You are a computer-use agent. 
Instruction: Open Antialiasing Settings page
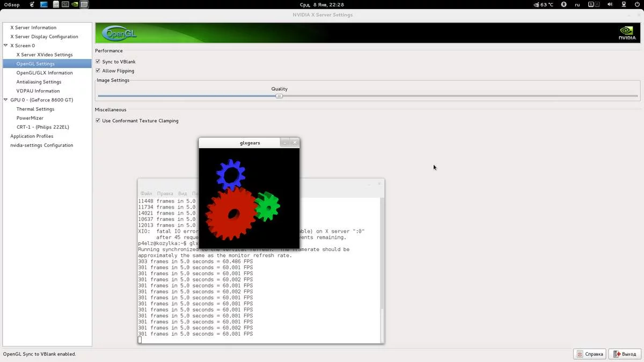pyautogui.click(x=39, y=82)
